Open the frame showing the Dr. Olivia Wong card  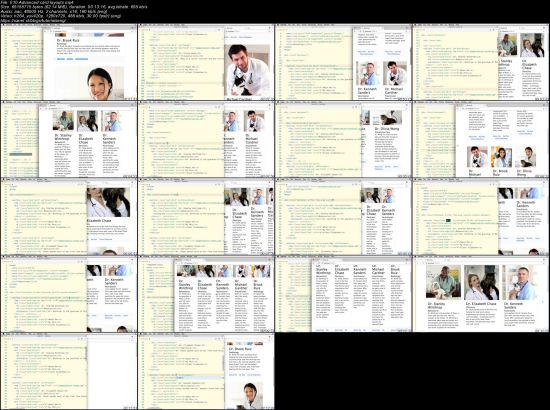click(x=343, y=139)
